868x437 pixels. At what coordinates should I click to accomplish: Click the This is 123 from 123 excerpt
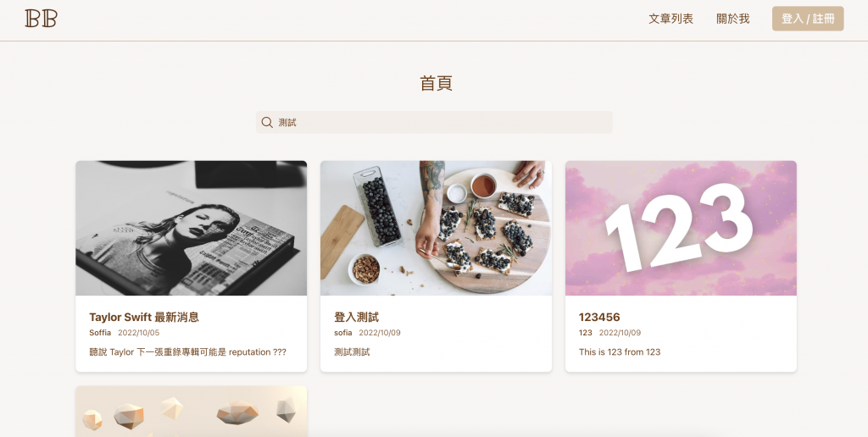620,351
